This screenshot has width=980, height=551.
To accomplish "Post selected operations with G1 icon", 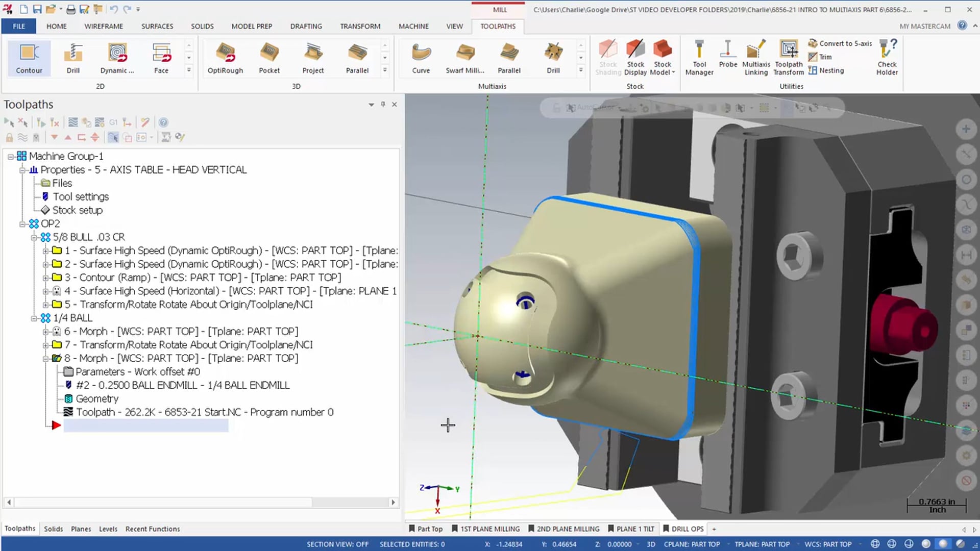I will (113, 122).
